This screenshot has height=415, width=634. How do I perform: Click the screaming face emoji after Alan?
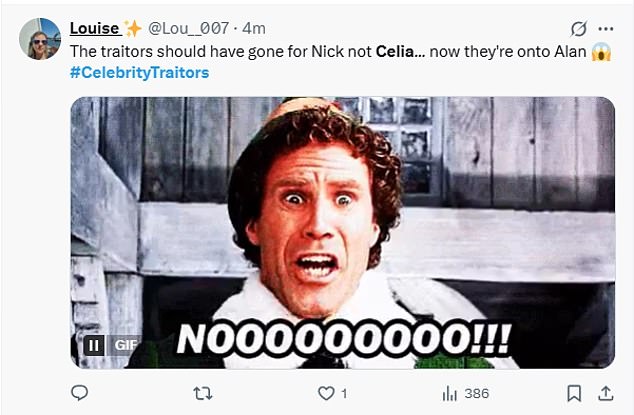click(x=600, y=51)
